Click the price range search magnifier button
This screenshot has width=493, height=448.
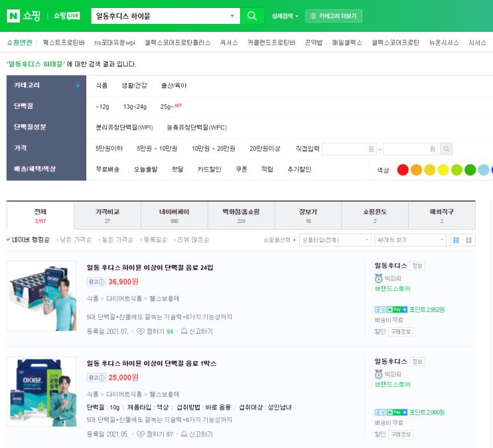446,149
